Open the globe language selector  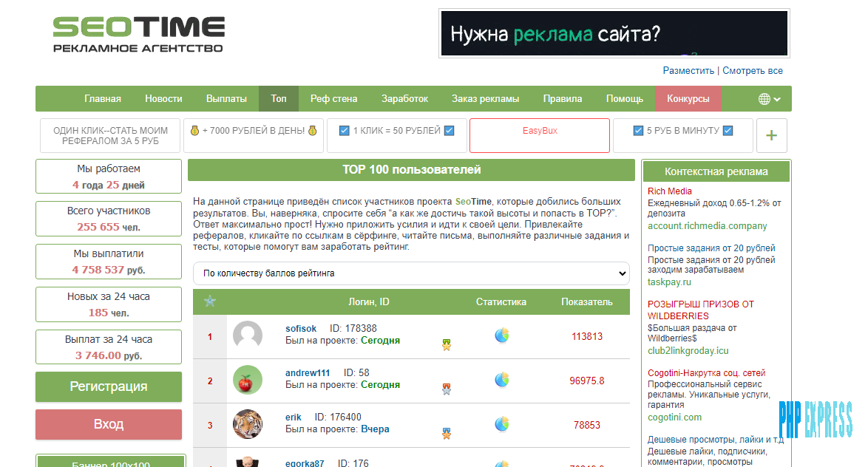[770, 99]
